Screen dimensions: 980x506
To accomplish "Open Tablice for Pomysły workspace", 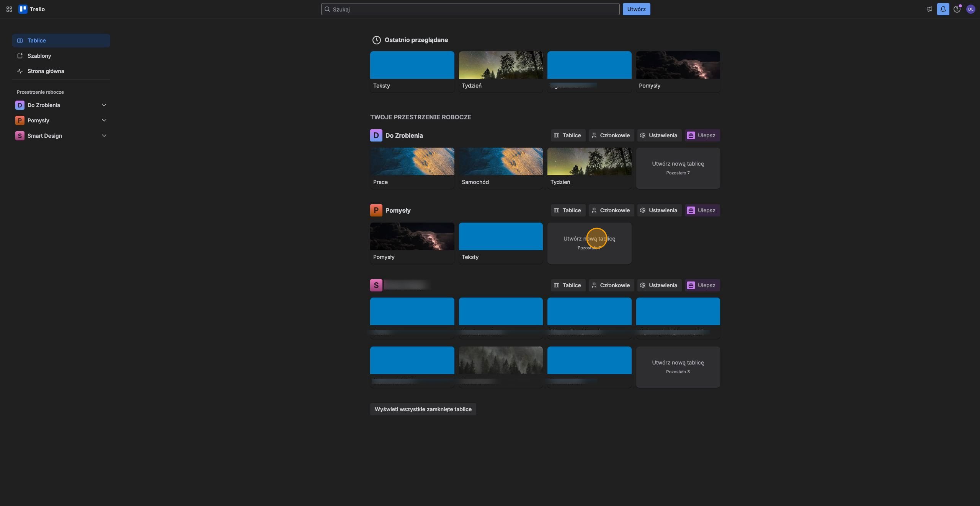I will (x=568, y=210).
